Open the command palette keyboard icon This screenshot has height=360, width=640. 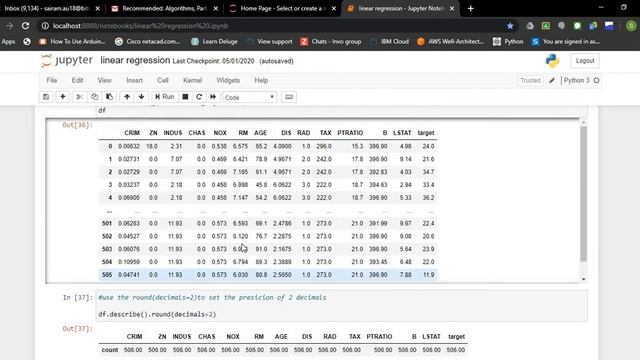[289, 97]
